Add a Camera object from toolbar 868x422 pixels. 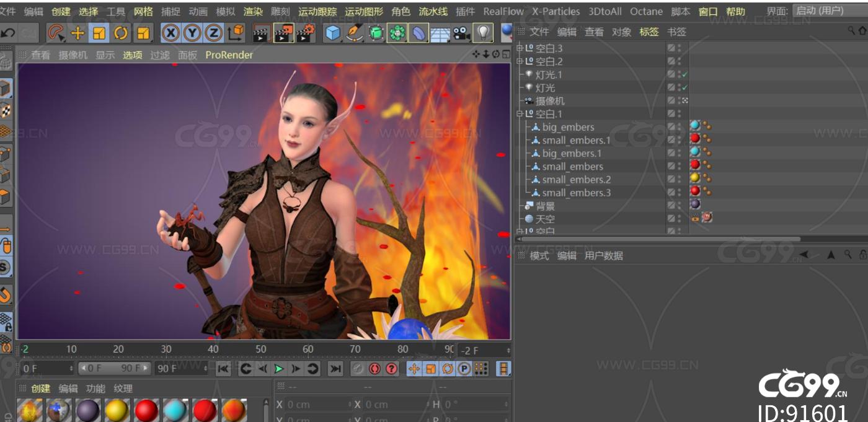tap(461, 33)
